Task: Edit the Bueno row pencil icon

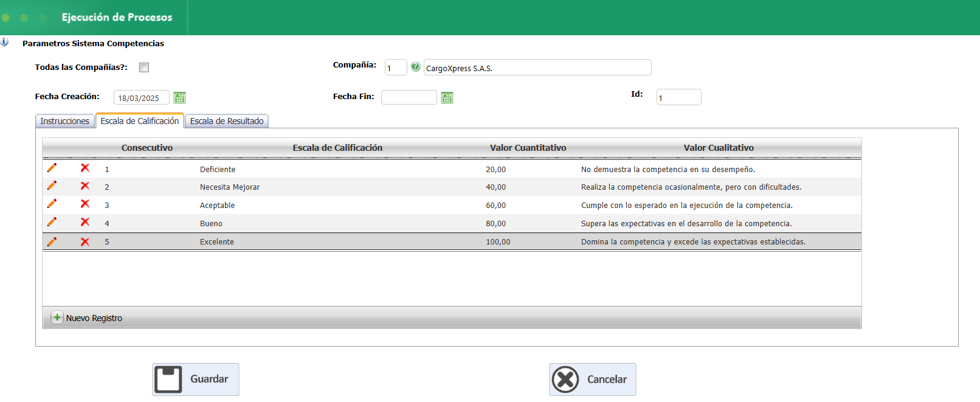Action: click(52, 222)
